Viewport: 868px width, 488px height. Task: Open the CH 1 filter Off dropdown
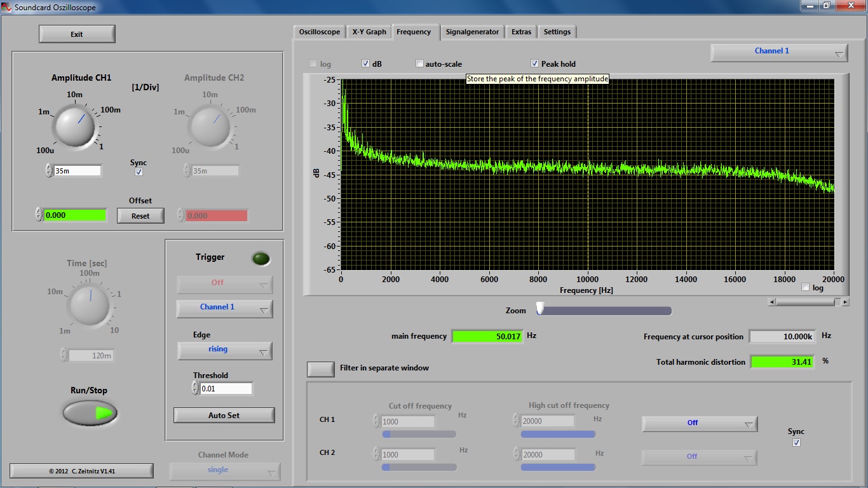(699, 423)
